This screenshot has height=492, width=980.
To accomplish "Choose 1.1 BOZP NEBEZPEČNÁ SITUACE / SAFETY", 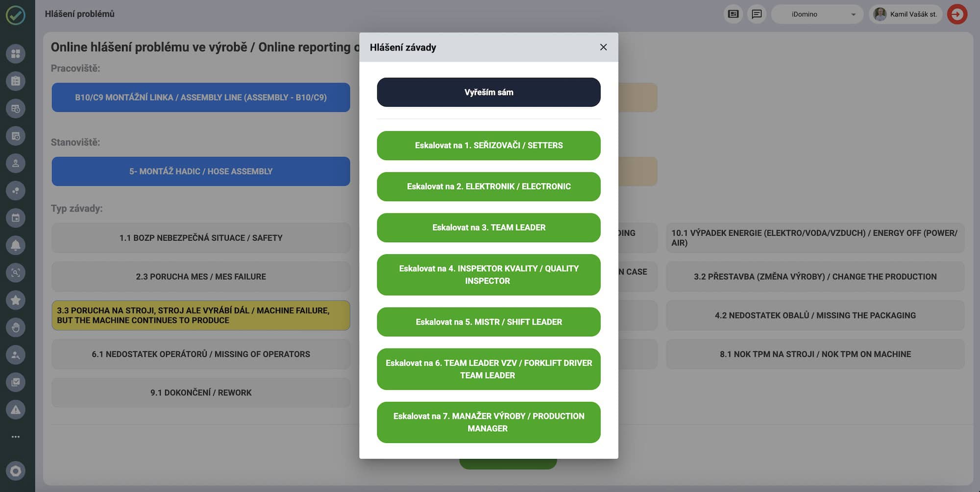I will tap(201, 238).
